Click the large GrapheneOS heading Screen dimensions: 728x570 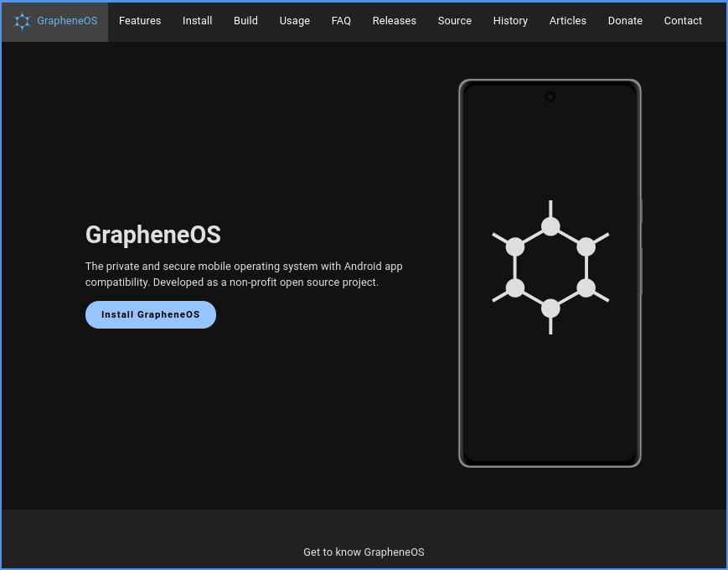click(x=153, y=235)
